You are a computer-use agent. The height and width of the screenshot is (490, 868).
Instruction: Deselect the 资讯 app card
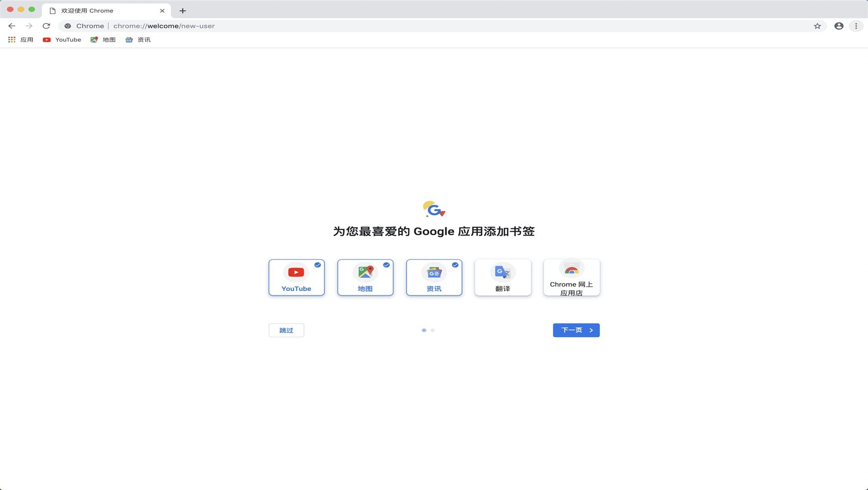pos(434,277)
